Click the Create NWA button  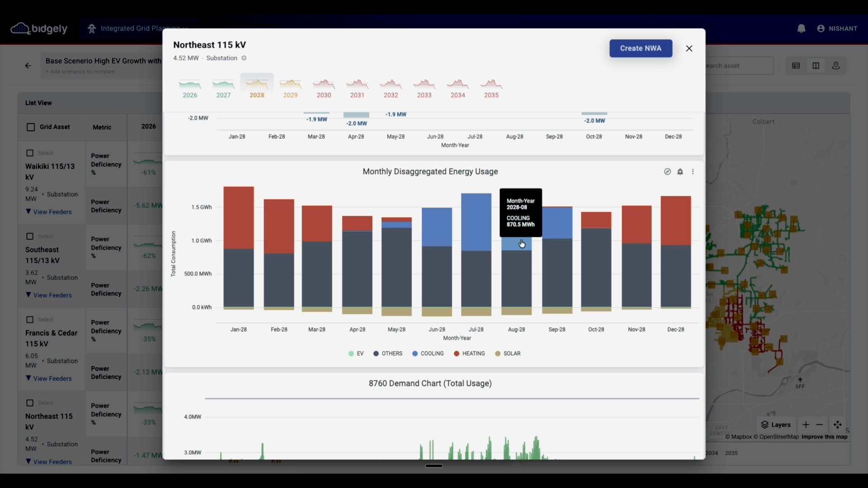coord(641,48)
